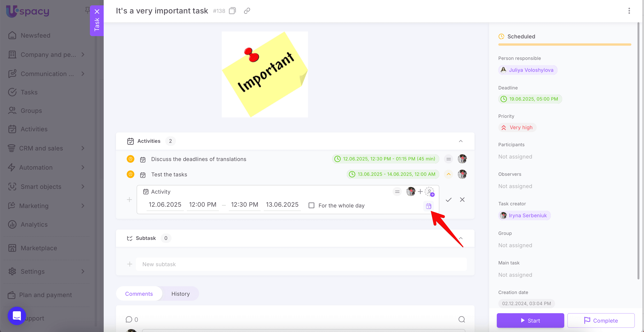Click the copy link icon in header

click(x=247, y=11)
